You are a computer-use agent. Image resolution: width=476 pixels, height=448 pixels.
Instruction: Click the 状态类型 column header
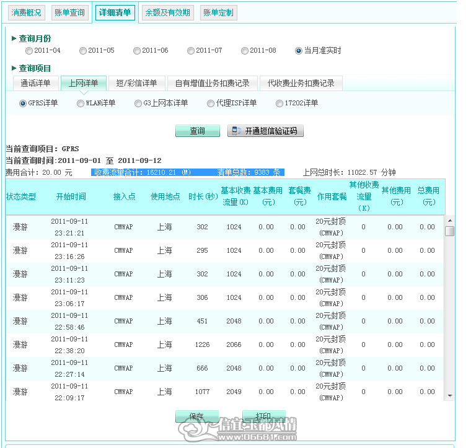coord(21,196)
